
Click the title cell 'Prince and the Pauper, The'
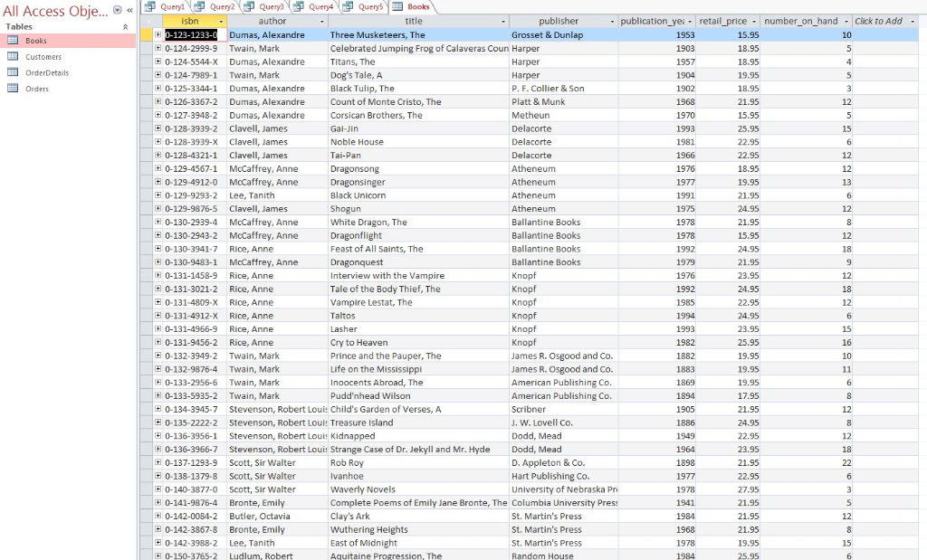(x=417, y=356)
